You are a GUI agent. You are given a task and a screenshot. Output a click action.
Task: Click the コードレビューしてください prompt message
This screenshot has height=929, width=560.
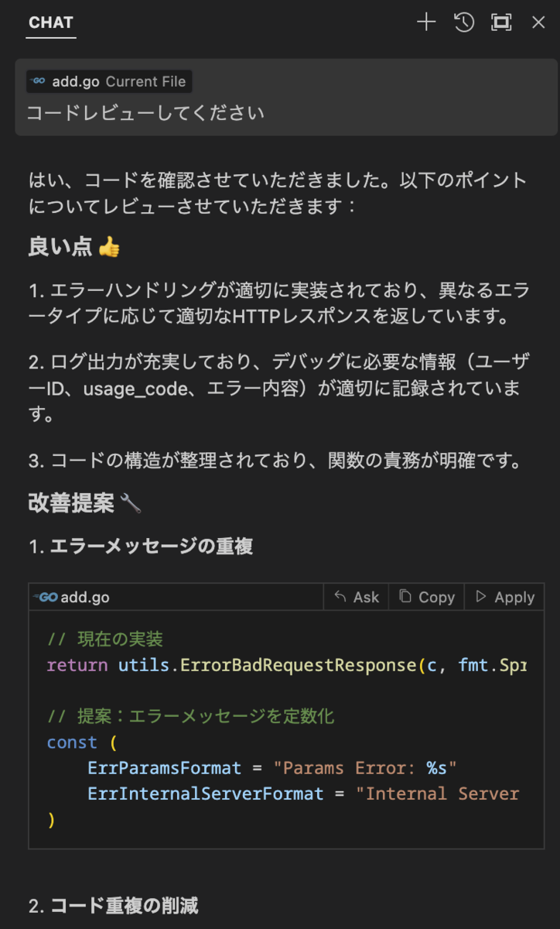pos(145,113)
